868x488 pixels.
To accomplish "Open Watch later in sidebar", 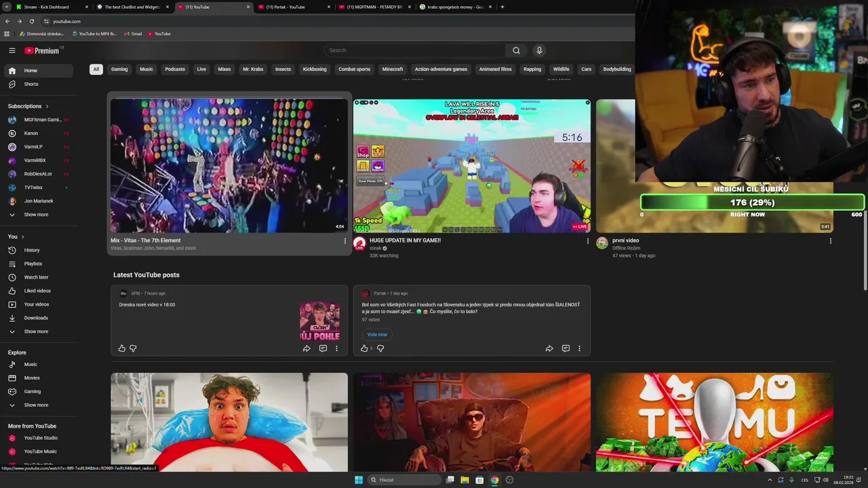I will coord(38,277).
